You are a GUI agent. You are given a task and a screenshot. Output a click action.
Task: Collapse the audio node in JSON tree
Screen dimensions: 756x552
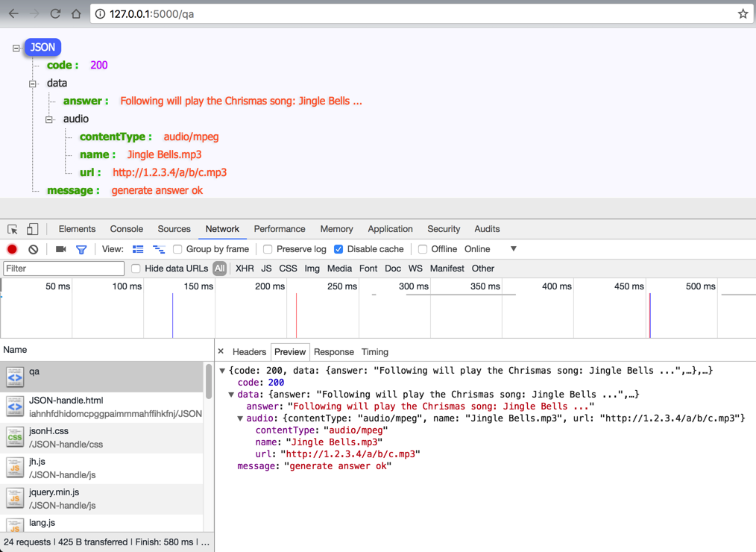49,119
